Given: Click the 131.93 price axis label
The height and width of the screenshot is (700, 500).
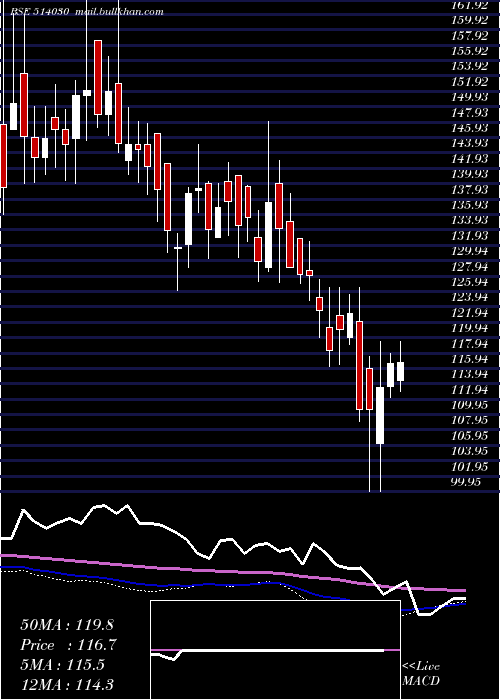Looking at the screenshot, I should pyautogui.click(x=469, y=236).
